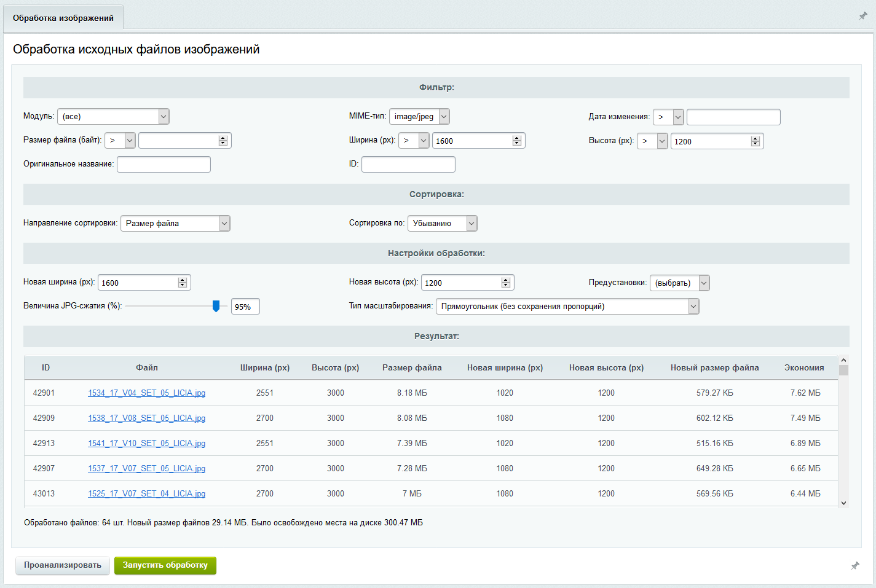Open file 1534_17_V04_SET_05_LICIA.jpg link
The width and height of the screenshot is (876, 588).
point(146,393)
